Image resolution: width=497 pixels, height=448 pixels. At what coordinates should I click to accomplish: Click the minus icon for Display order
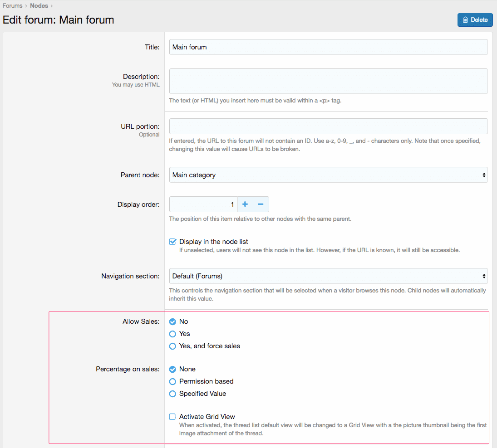(x=261, y=205)
